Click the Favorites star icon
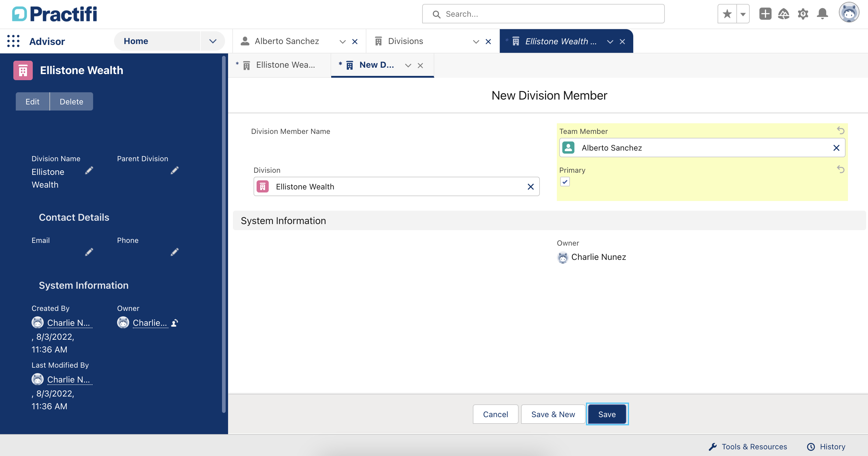The height and width of the screenshot is (456, 868). (x=727, y=14)
